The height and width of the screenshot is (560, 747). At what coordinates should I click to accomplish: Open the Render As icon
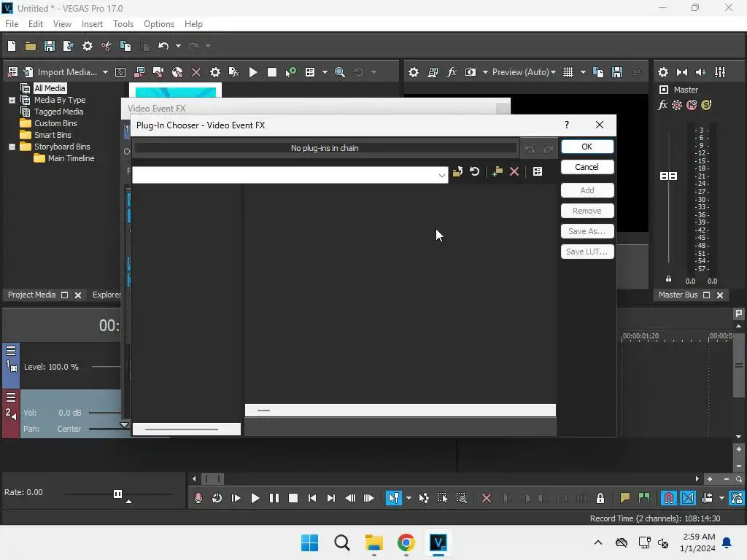(68, 46)
